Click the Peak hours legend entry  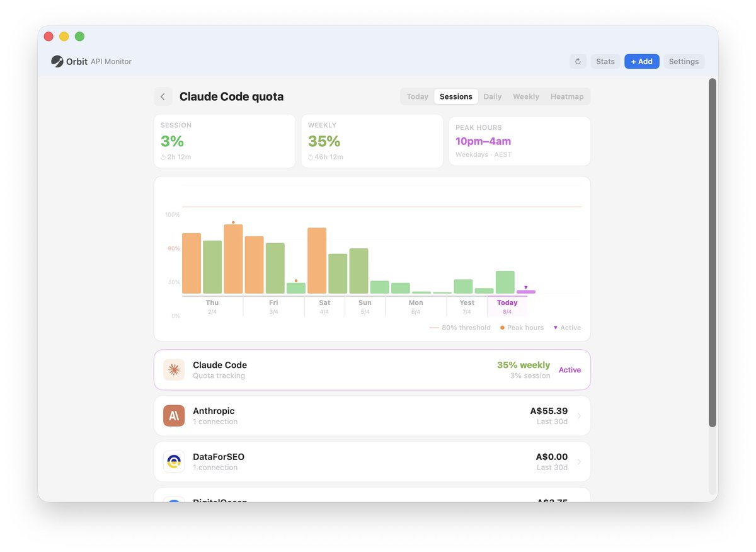[522, 328]
